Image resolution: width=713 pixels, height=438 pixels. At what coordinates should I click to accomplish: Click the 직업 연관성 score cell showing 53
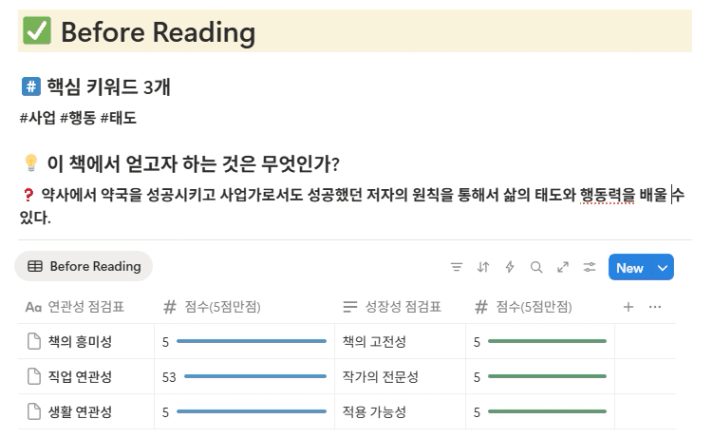coord(170,377)
